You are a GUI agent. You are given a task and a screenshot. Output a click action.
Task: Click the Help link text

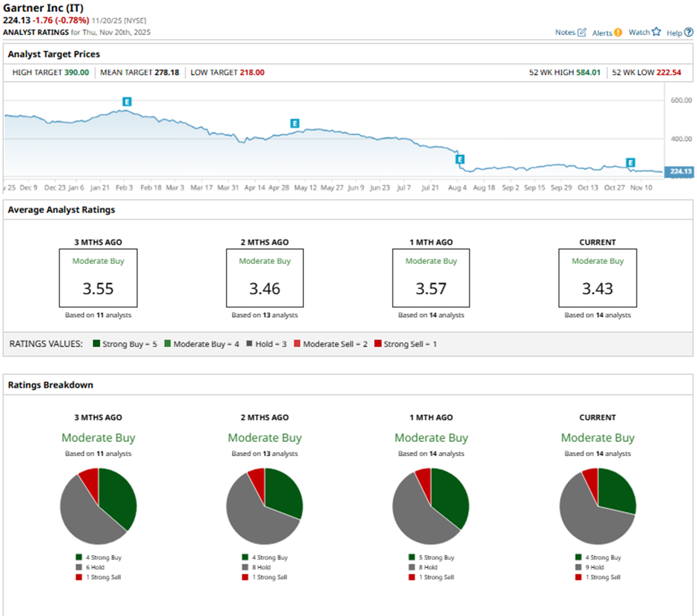point(674,33)
